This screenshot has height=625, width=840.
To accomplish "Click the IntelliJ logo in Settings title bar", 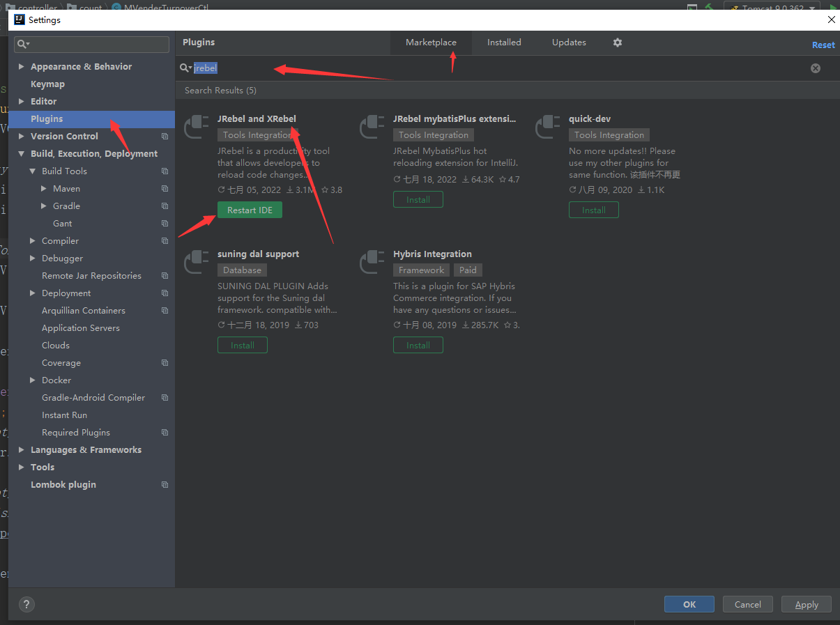I will click(20, 20).
